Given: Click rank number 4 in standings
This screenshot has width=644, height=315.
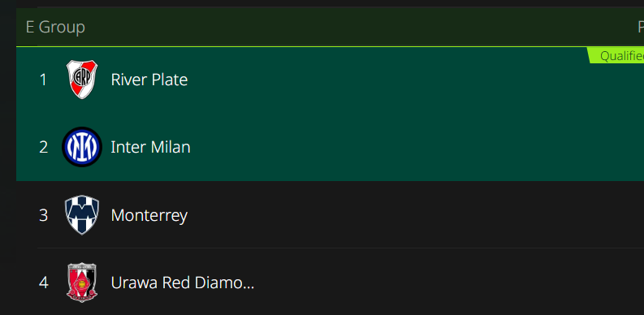Looking at the screenshot, I should tap(44, 283).
